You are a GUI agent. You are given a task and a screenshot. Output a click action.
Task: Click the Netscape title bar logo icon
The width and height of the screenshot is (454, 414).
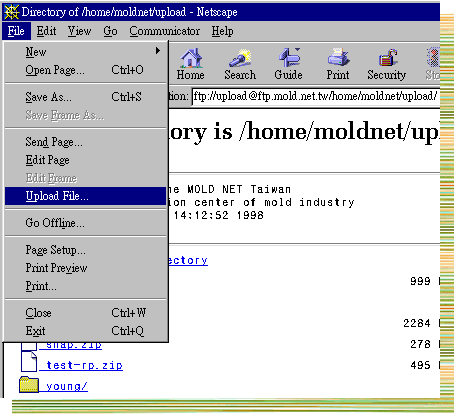tap(11, 12)
